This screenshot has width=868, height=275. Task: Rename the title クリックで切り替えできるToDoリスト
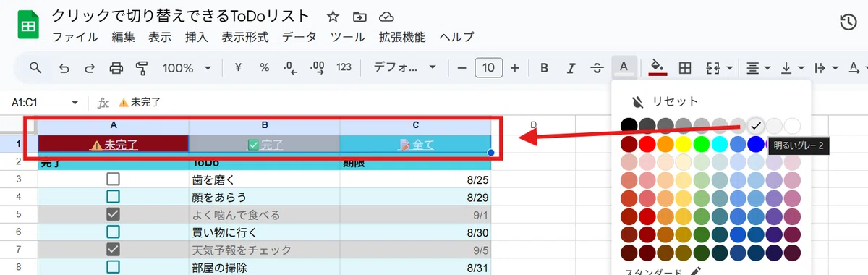point(181,16)
